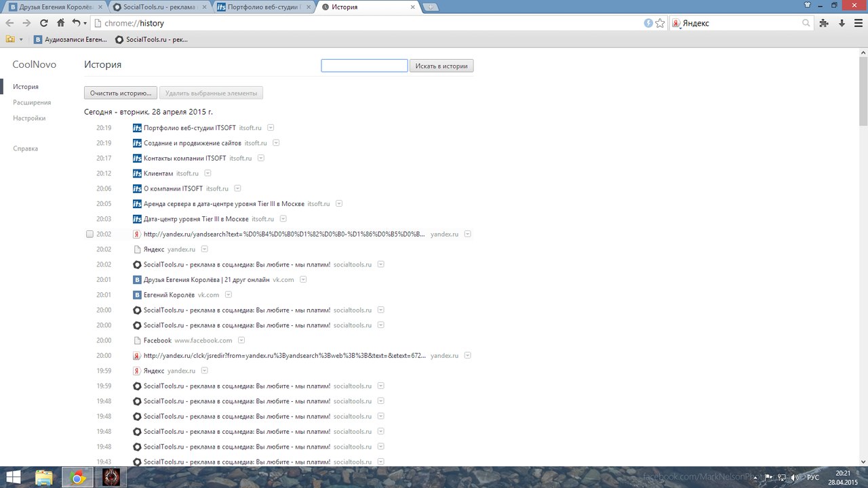This screenshot has height=488, width=868.
Task: Select История in the left sidebar
Action: pos(26,87)
